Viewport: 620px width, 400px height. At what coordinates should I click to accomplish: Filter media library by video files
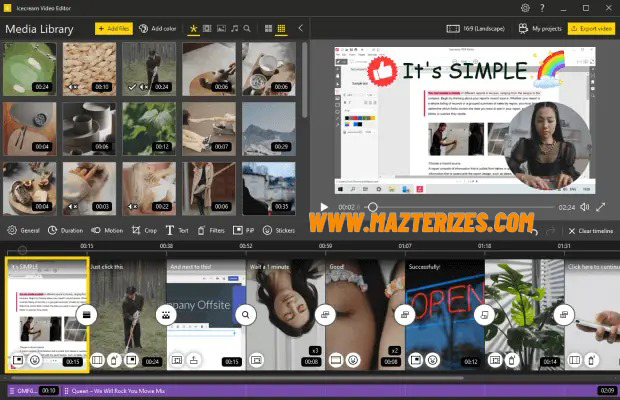pyautogui.click(x=207, y=28)
